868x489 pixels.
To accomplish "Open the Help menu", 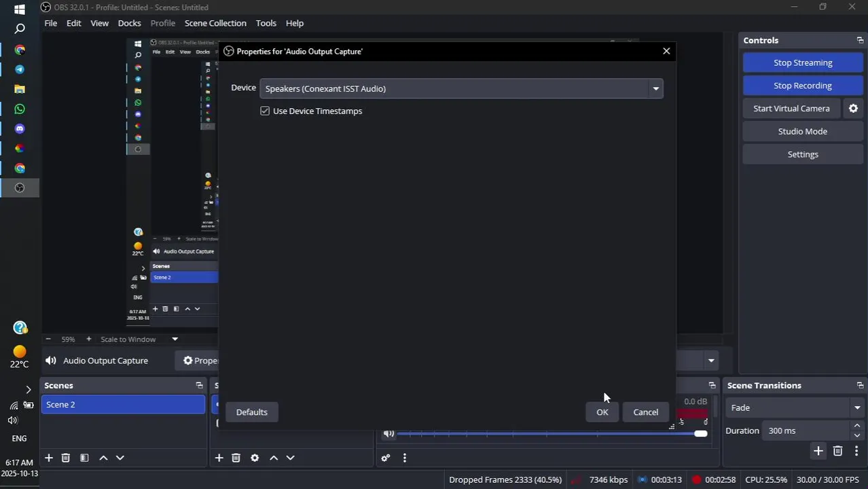I will click(295, 23).
